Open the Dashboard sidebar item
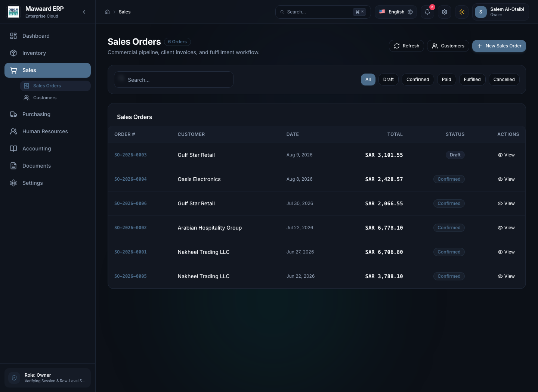The image size is (538, 392). pos(47,36)
